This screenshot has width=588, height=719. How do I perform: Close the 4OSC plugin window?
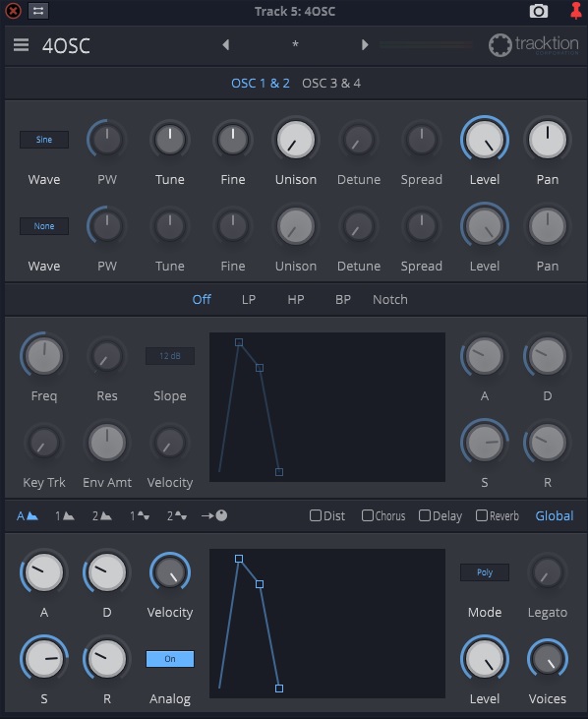click(13, 11)
